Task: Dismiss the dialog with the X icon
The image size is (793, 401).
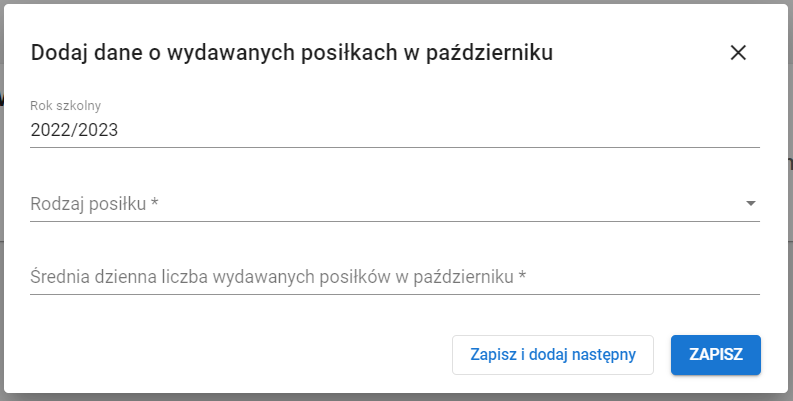Action: [738, 53]
